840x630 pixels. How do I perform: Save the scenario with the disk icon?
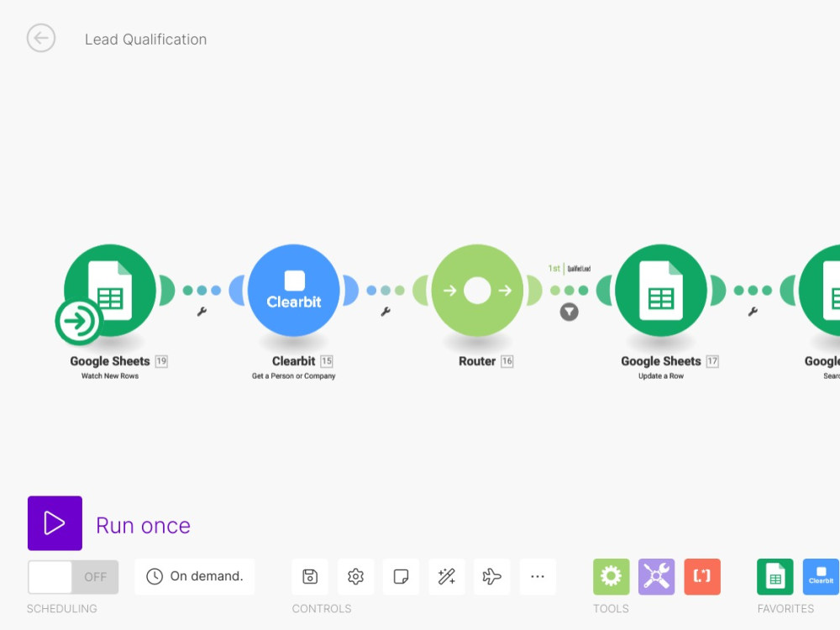[310, 576]
